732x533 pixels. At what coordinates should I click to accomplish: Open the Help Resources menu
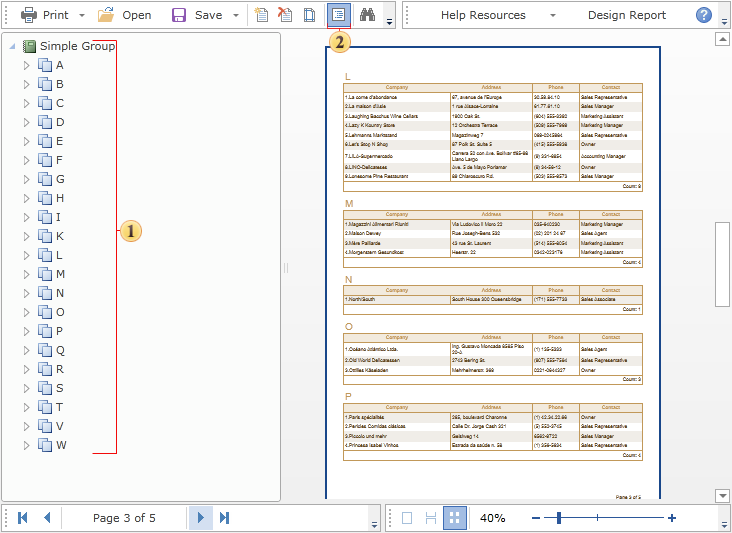coord(484,15)
